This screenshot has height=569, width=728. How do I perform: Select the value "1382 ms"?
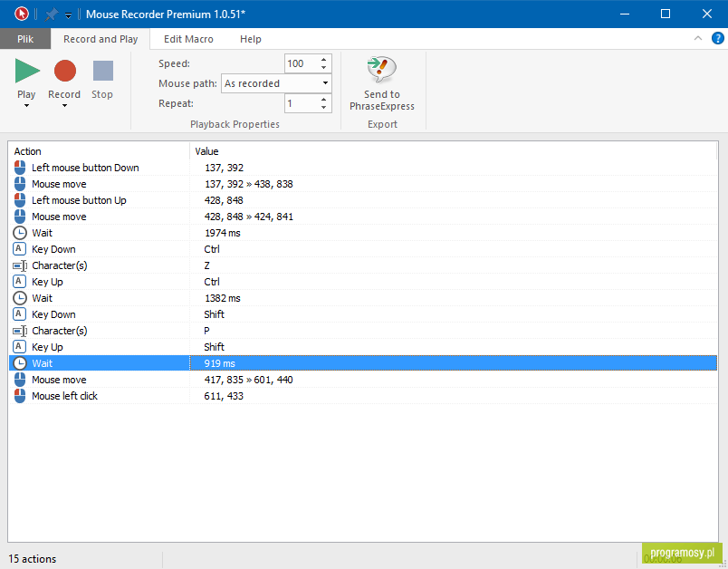223,298
